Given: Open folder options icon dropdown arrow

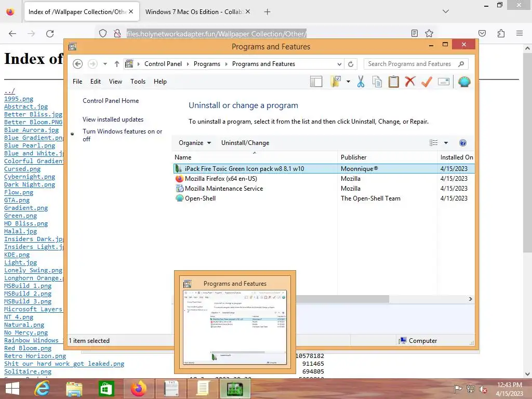Looking at the screenshot, I should 348,82.
